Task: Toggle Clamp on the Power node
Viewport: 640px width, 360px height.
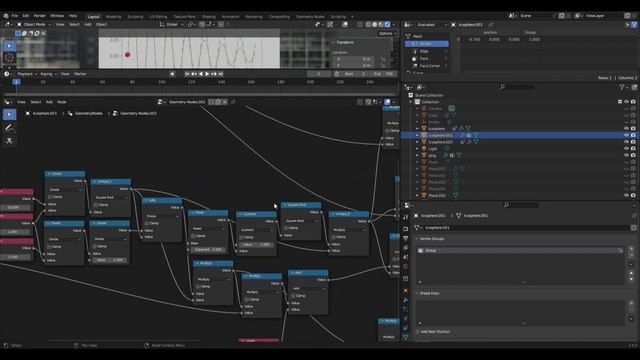Action: point(193,236)
